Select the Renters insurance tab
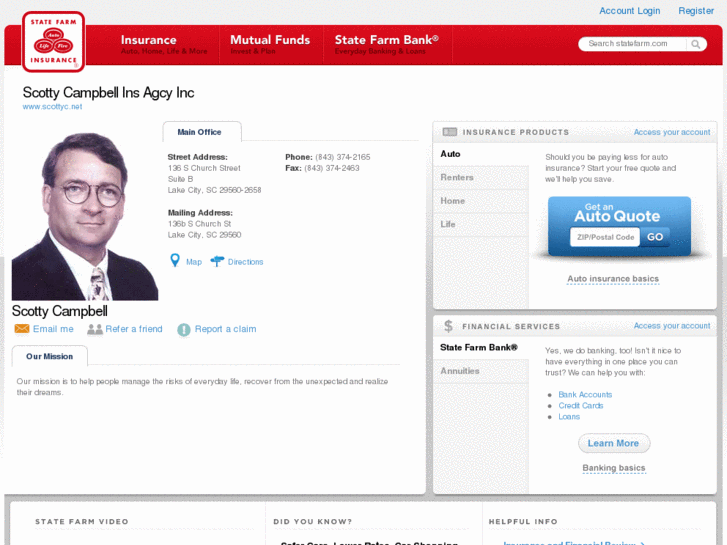The height and width of the screenshot is (545, 727). tap(458, 178)
